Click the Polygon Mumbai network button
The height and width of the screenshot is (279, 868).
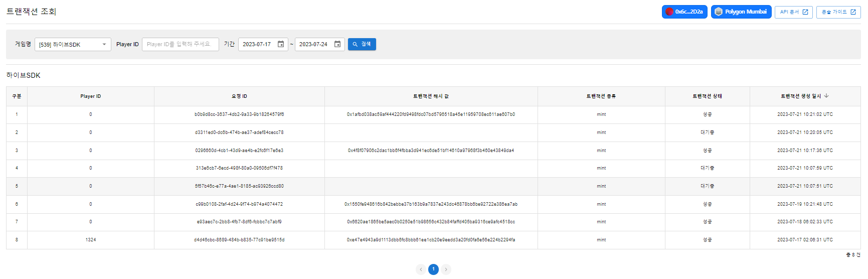click(741, 12)
